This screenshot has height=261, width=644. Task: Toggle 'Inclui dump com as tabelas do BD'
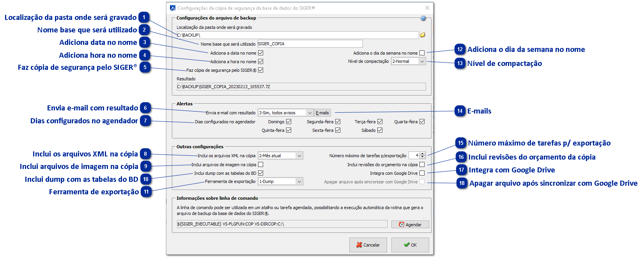261,173
